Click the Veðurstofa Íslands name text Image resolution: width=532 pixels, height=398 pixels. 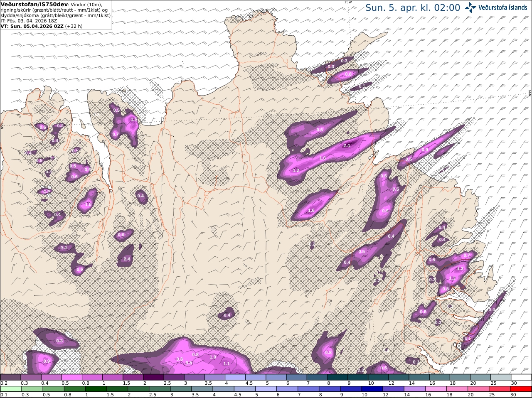pyautogui.click(x=503, y=7)
